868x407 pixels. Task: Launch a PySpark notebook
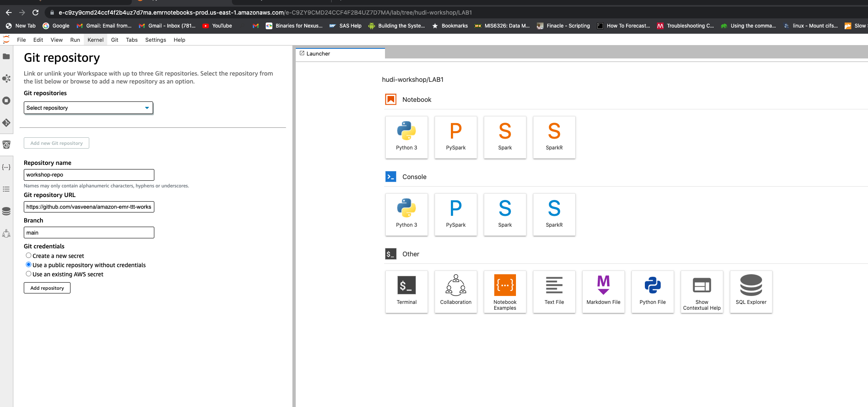coord(455,137)
